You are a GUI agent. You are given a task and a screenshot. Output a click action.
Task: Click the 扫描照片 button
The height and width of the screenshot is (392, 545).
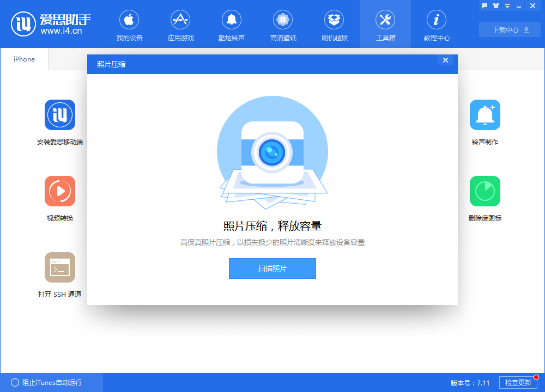coord(272,268)
